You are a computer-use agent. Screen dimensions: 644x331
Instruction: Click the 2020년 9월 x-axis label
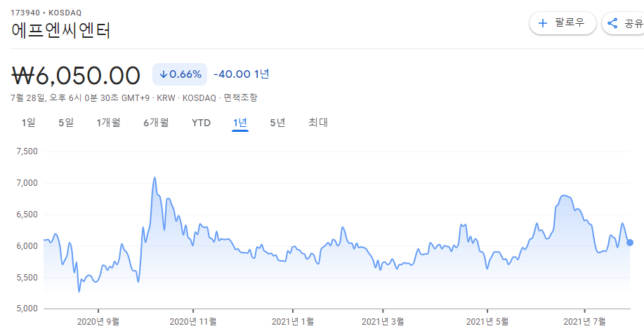click(98, 321)
